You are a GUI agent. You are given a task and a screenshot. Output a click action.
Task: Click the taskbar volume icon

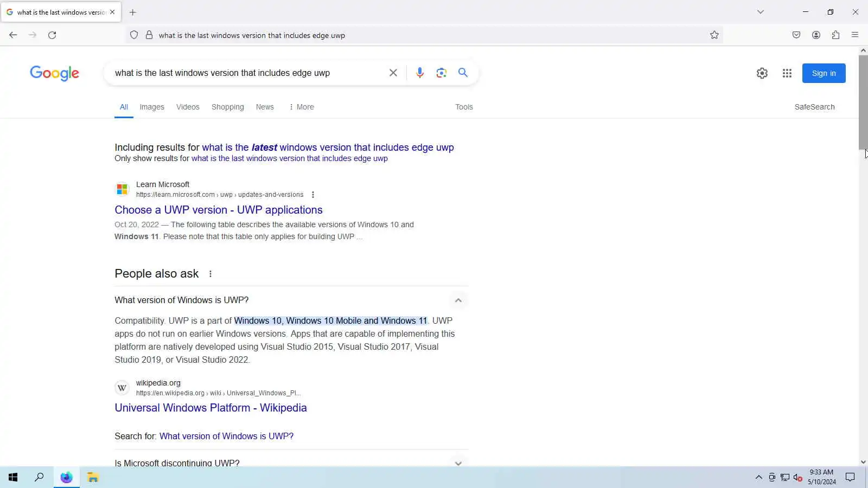tap(797, 477)
